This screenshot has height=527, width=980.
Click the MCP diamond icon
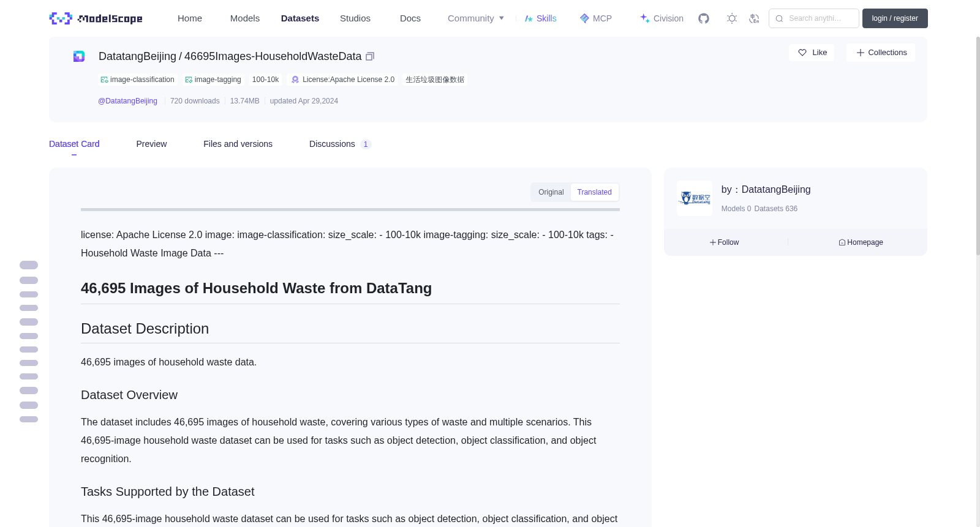584,18
